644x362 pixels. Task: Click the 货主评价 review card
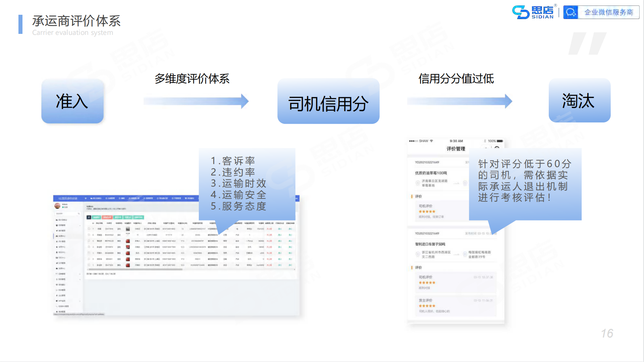tap(455, 306)
